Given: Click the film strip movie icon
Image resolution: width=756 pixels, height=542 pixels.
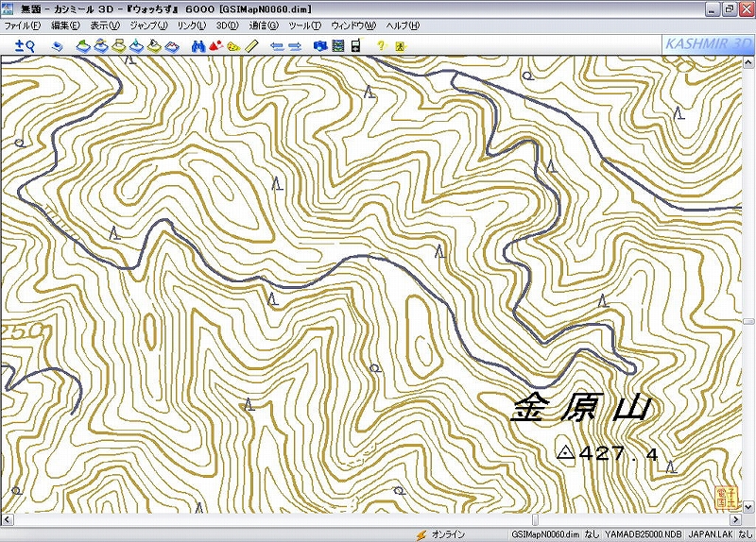Looking at the screenshot, I should point(339,46).
